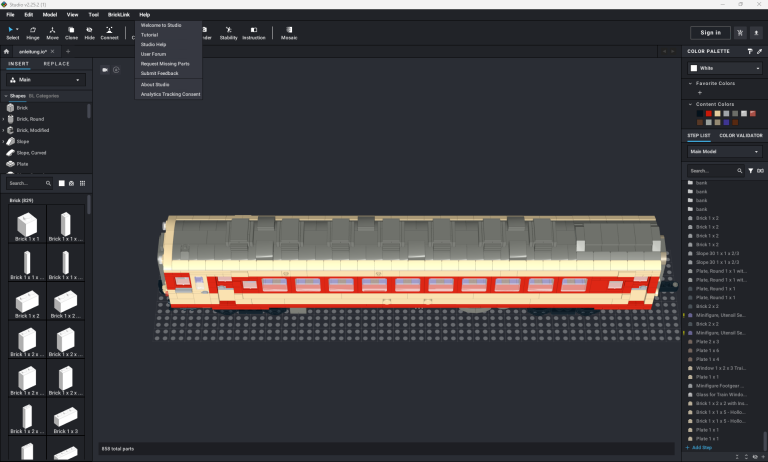Viewport: 768px width, 462px height.
Task: Toggle step list filter icon
Action: [x=750, y=171]
